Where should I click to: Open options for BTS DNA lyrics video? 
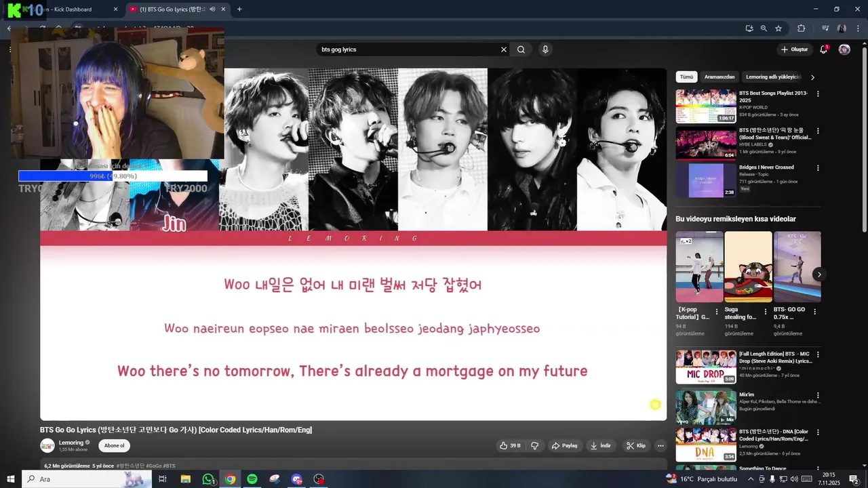818,432
